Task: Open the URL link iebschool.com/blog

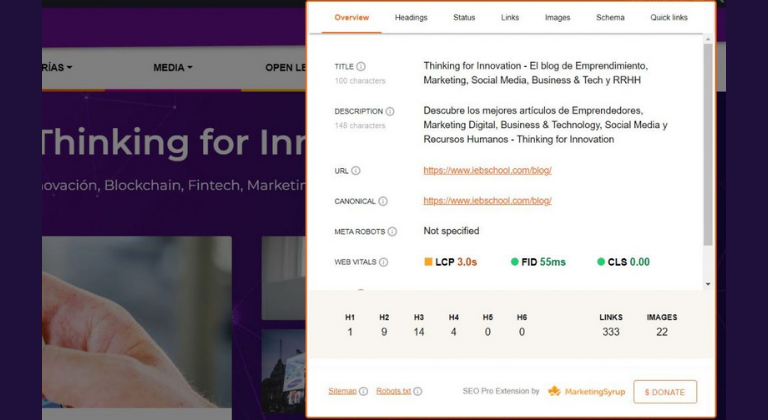Action: 487,170
